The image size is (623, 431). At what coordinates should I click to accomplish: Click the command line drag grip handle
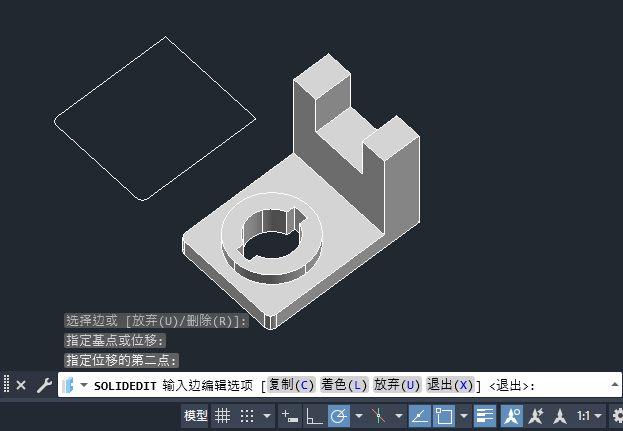tap(6, 384)
